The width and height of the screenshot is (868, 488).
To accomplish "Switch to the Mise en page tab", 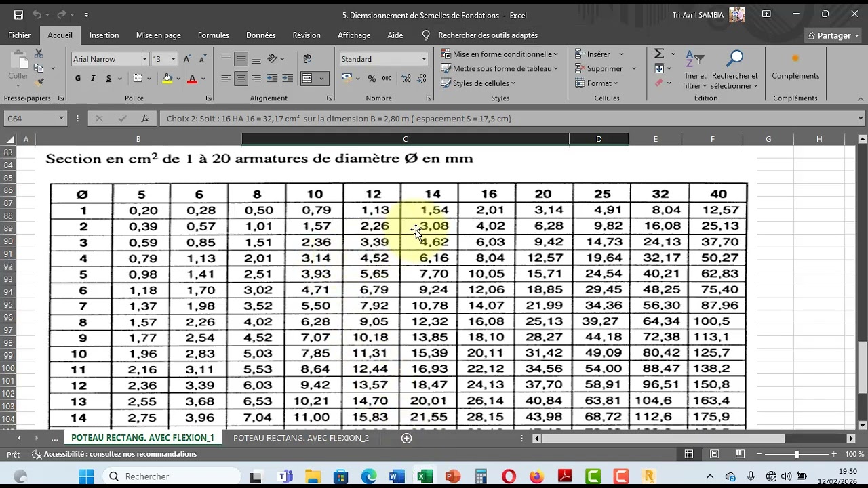I will pos(159,35).
